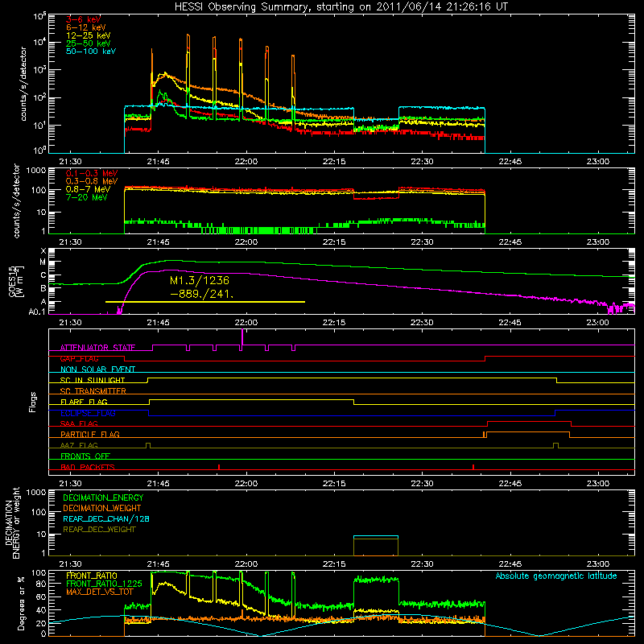This screenshot has height=644, width=644.
Task: Select the ECLIPSE_FLAG label
Action: [88, 413]
